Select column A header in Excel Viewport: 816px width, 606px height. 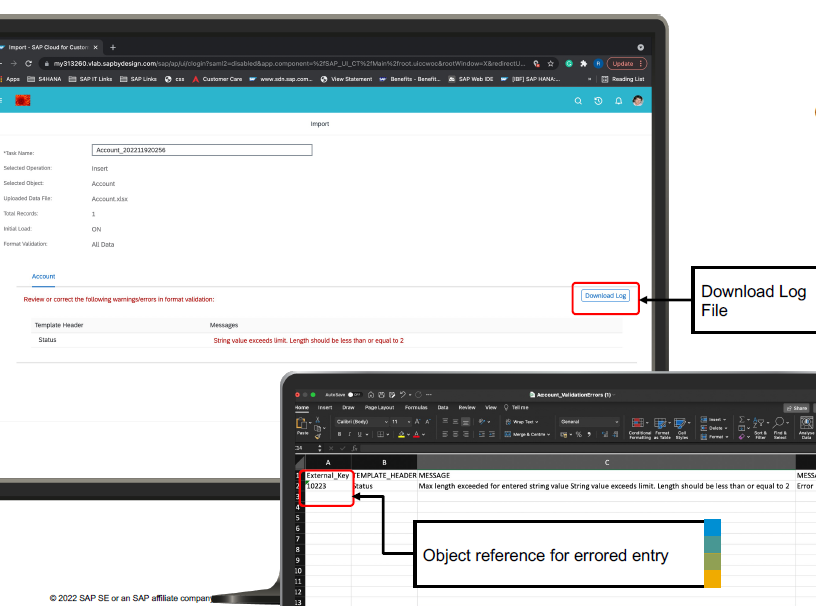point(328,462)
